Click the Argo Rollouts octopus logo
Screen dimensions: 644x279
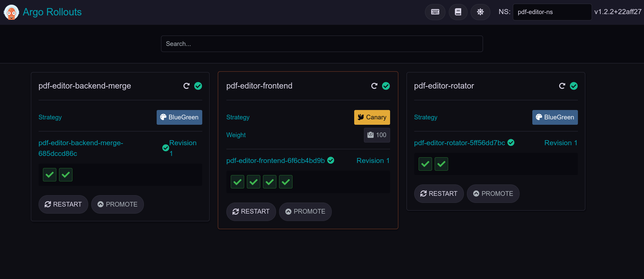click(x=11, y=12)
